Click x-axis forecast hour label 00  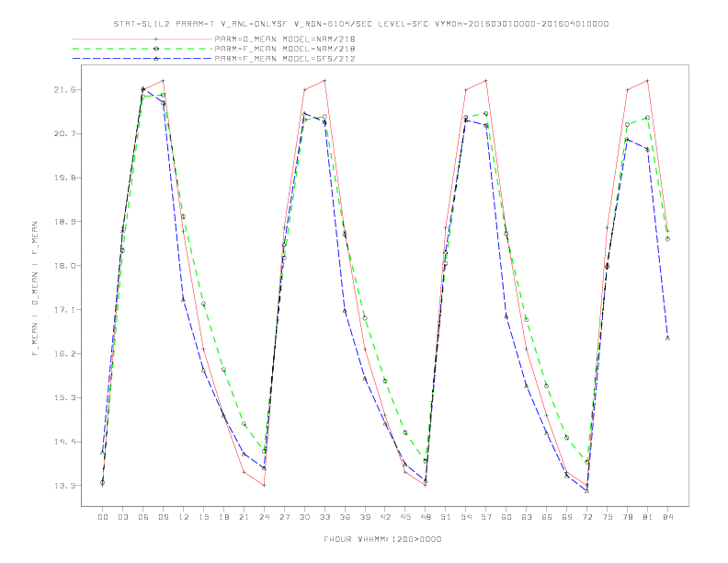(103, 517)
